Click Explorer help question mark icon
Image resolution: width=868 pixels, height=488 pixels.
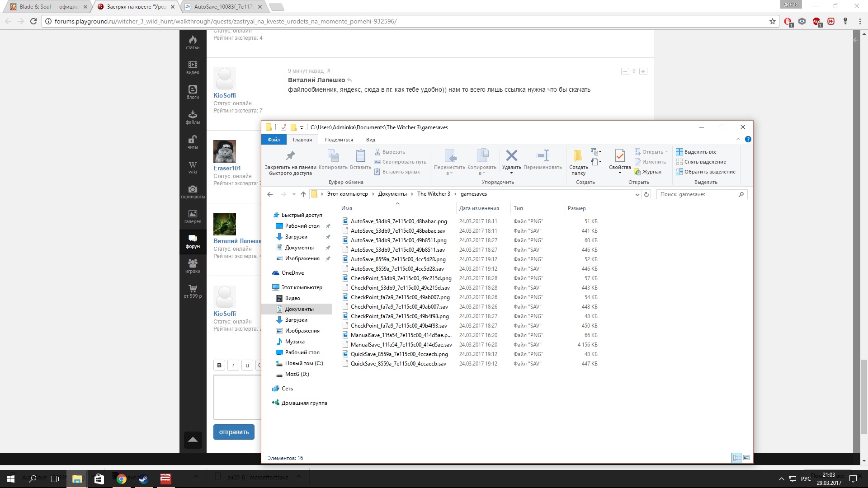pyautogui.click(x=748, y=139)
